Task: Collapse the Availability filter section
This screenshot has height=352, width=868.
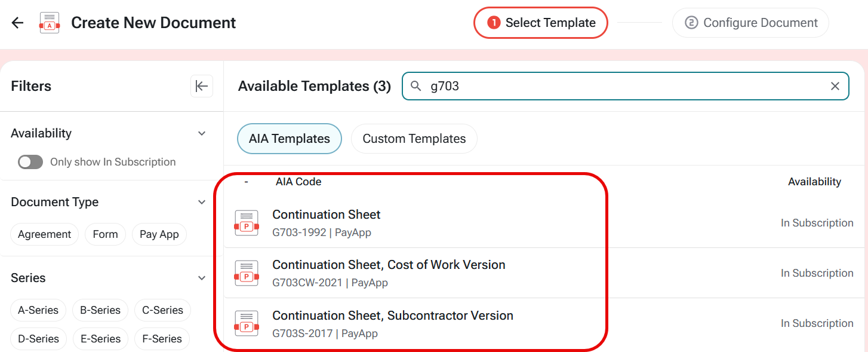Action: pos(202,133)
